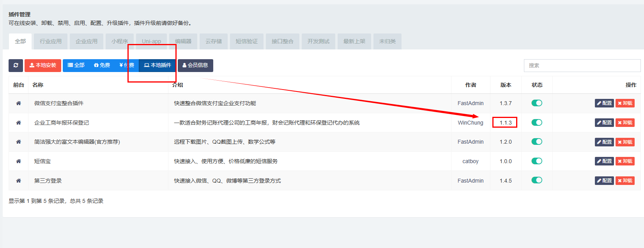Click plugin name 第三方登录
This screenshot has height=248, width=644.
pos(48,181)
